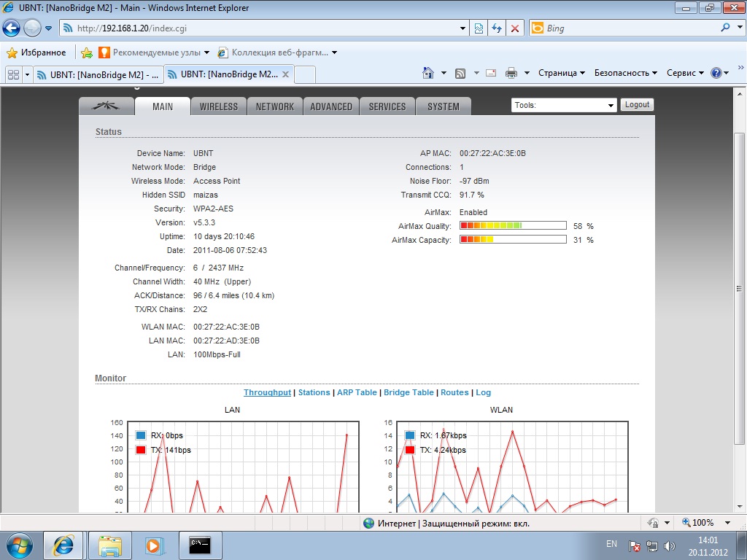Switch to NETWORK tab
Image resolution: width=747 pixels, height=560 pixels.
click(x=275, y=106)
